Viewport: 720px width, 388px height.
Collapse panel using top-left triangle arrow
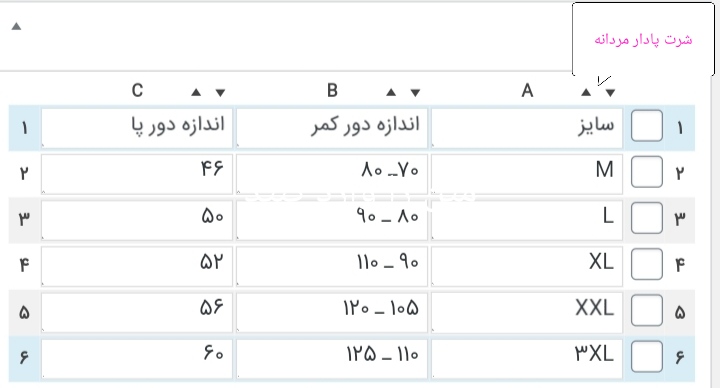point(17,26)
